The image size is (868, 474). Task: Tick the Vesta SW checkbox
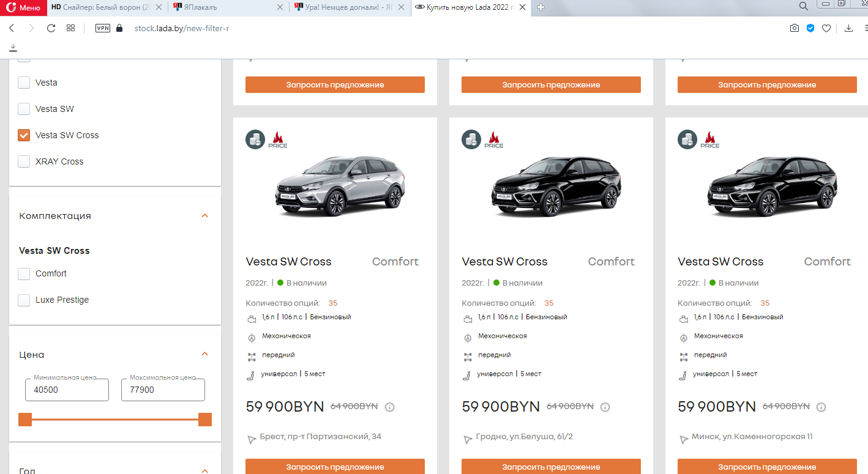pyautogui.click(x=24, y=109)
